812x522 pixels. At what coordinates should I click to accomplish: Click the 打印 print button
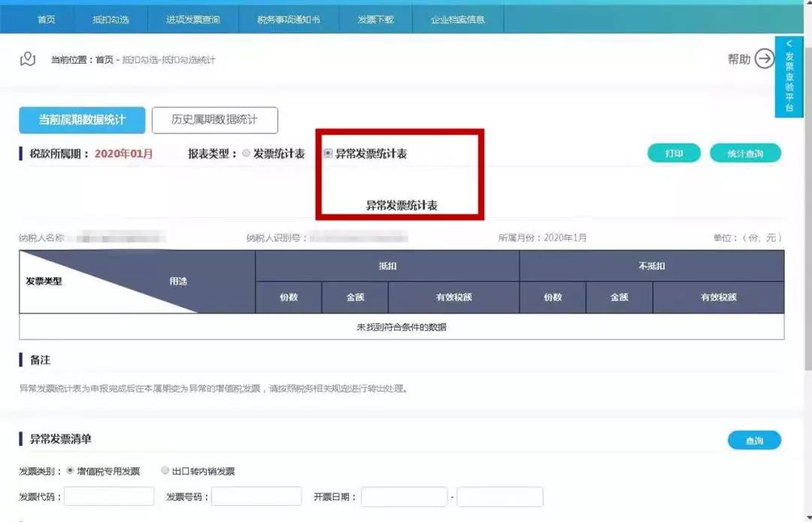click(x=674, y=152)
